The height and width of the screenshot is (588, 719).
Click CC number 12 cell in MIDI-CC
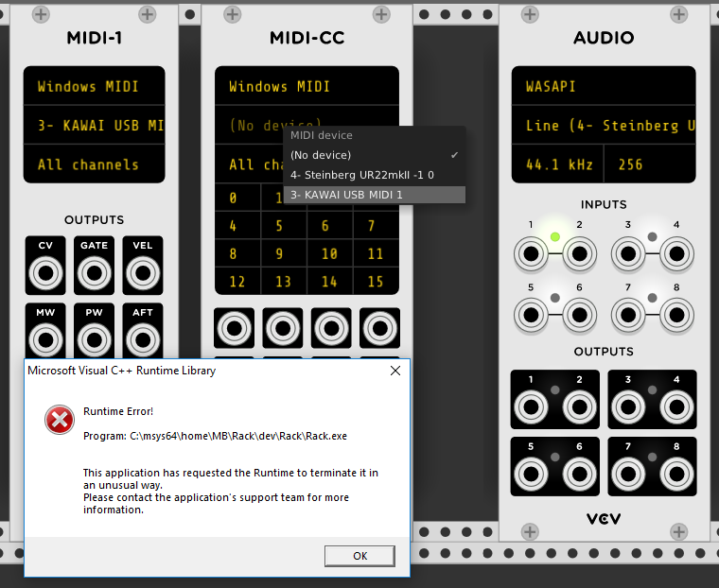coord(237,281)
